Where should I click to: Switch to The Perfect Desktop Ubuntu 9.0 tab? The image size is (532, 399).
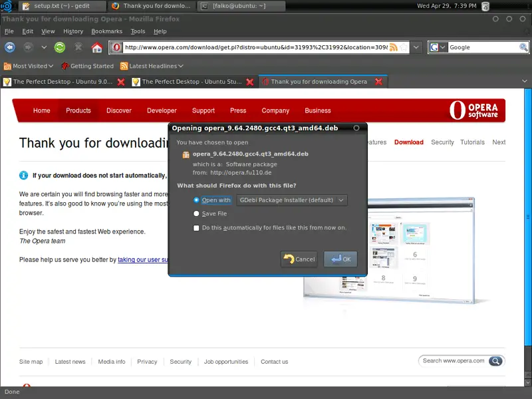[x=65, y=82]
